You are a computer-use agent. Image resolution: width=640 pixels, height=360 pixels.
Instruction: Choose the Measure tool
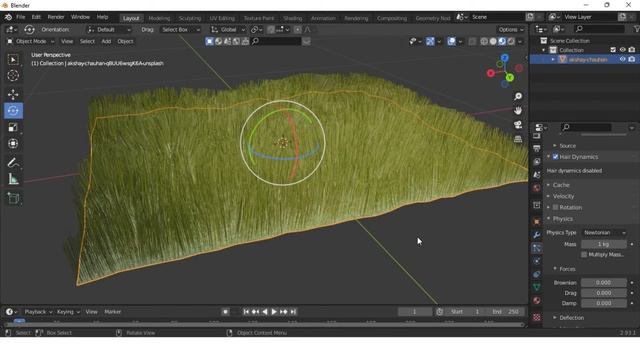[x=13, y=179]
